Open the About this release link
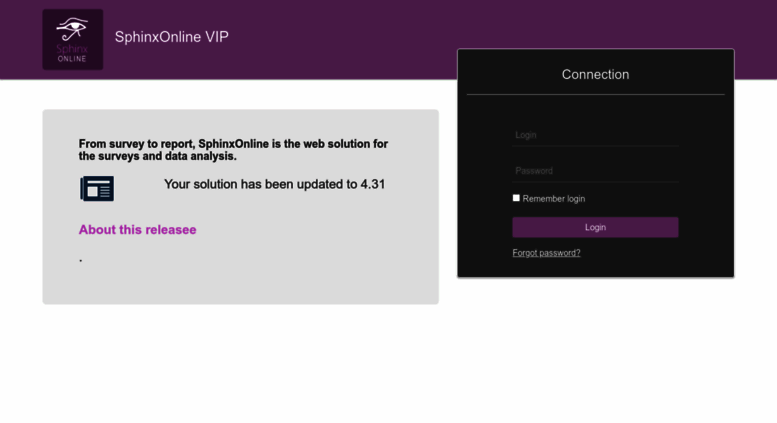Viewport: 777px width, 423px height. 137,230
